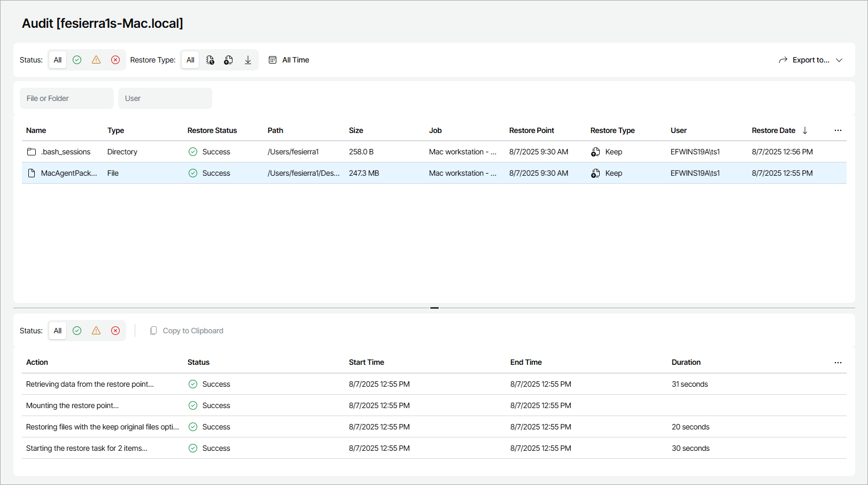Open the Export to... dropdown
Screen dimensions: 868x485
(x=810, y=60)
